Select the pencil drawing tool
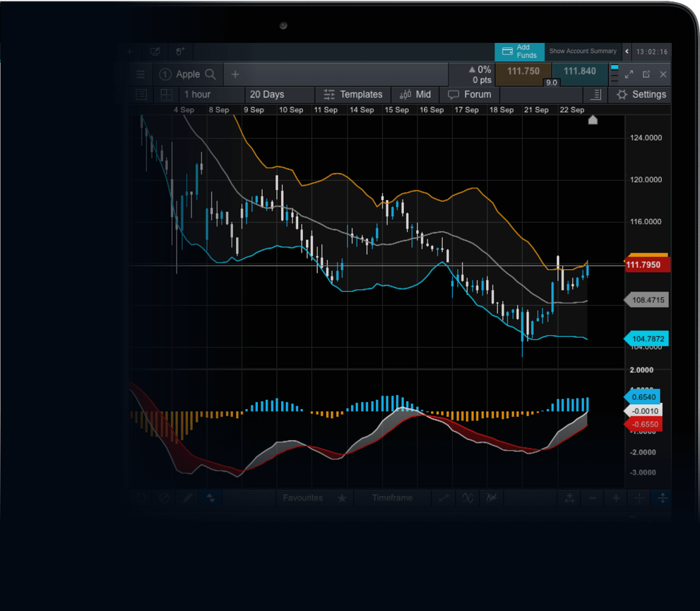The height and width of the screenshot is (611, 700). pos(187,498)
